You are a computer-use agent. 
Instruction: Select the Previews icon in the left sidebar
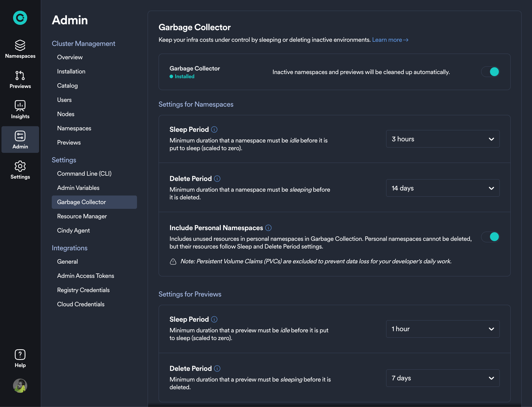coord(20,79)
